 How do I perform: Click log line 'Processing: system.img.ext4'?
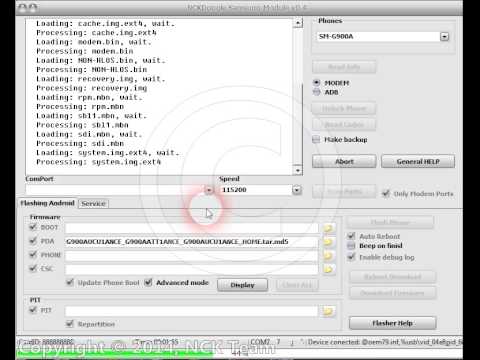[x=98, y=162]
